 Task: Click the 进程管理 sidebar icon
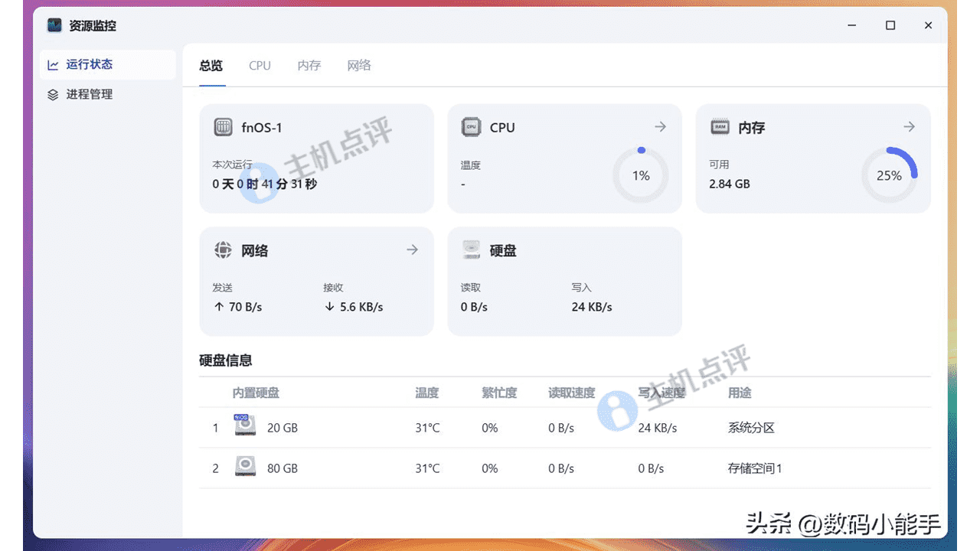pos(53,94)
